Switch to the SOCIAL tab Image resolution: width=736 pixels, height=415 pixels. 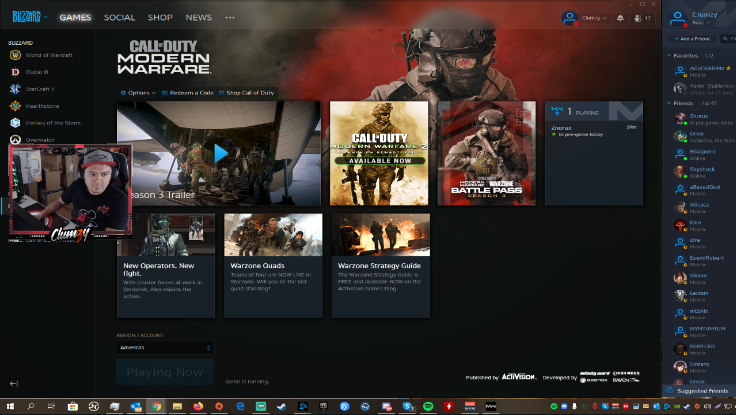point(119,17)
